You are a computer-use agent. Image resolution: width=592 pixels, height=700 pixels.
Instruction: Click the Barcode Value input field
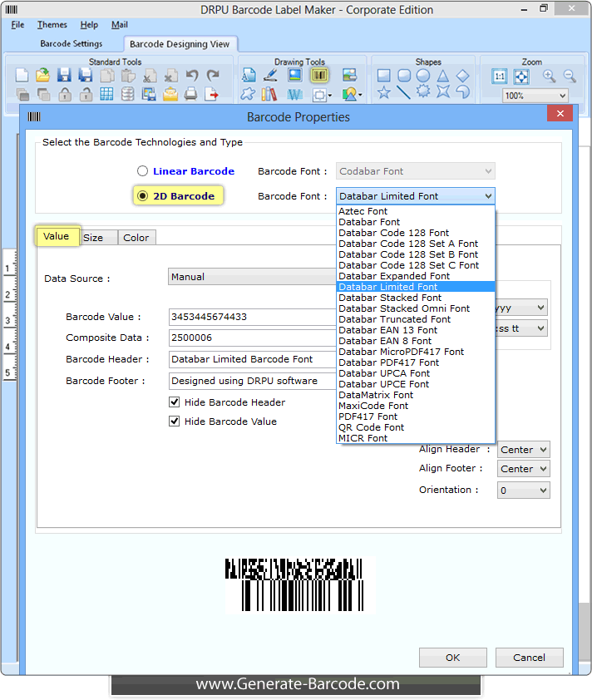(x=251, y=317)
